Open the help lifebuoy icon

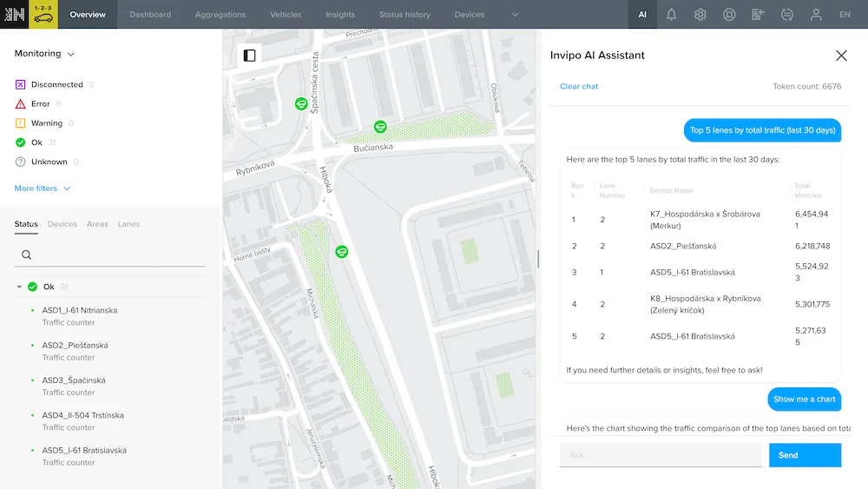click(729, 15)
